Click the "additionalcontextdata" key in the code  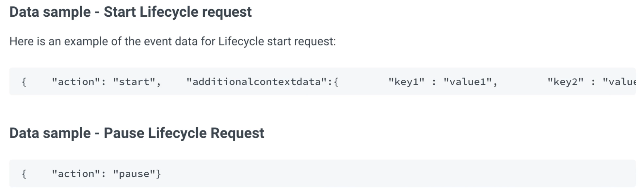point(256,82)
